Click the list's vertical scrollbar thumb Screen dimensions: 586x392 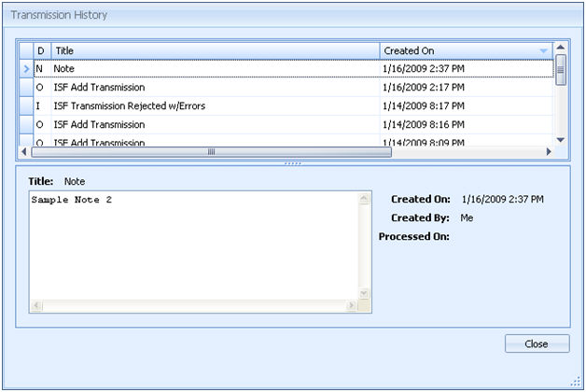coord(561,68)
